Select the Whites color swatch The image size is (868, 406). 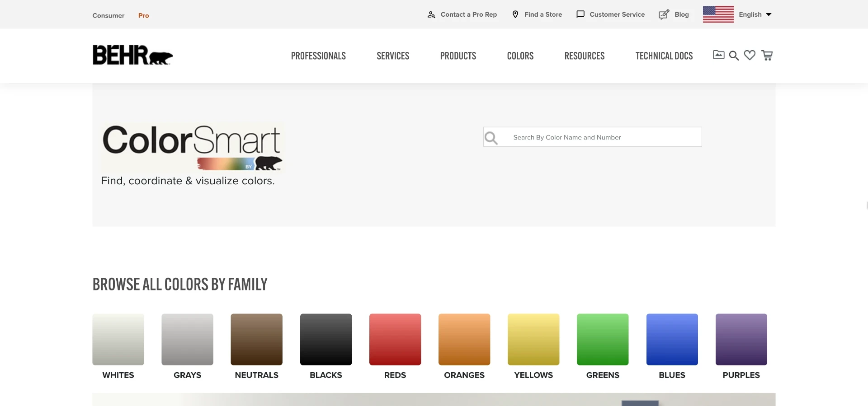point(118,340)
